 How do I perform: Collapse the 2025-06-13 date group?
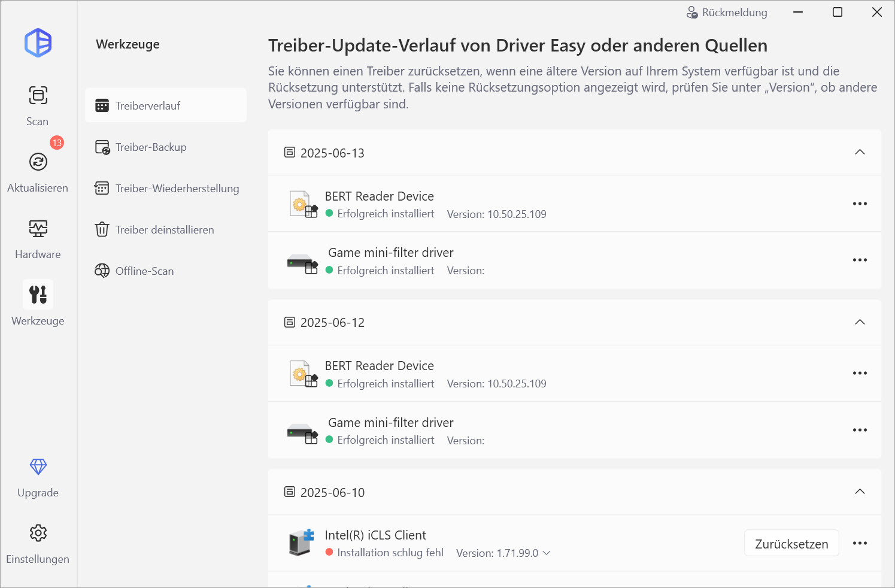coord(860,152)
